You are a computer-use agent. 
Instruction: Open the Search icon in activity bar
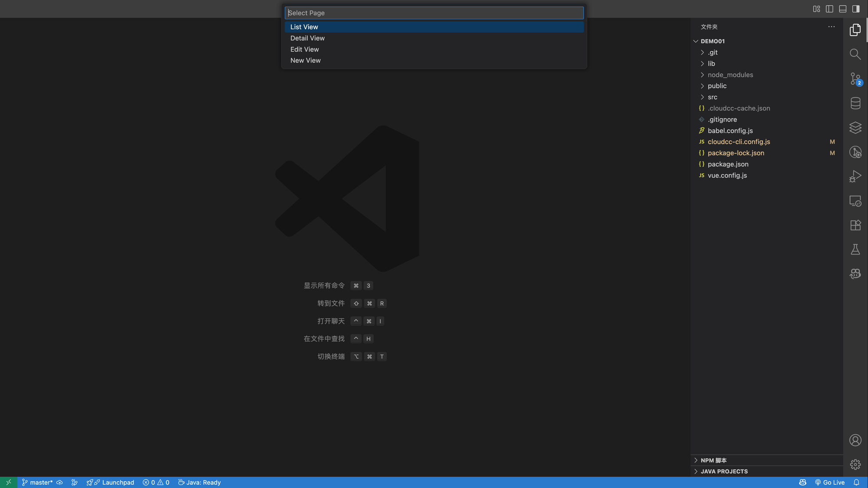point(855,54)
